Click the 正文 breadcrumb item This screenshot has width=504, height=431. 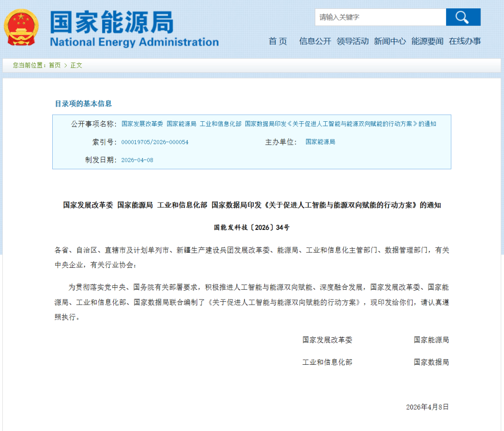click(76, 65)
